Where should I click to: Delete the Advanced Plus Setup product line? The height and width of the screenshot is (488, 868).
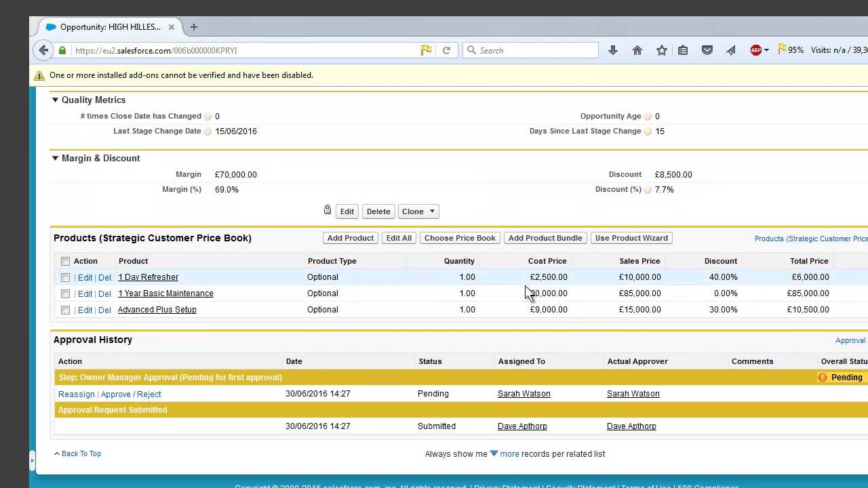[104, 310]
